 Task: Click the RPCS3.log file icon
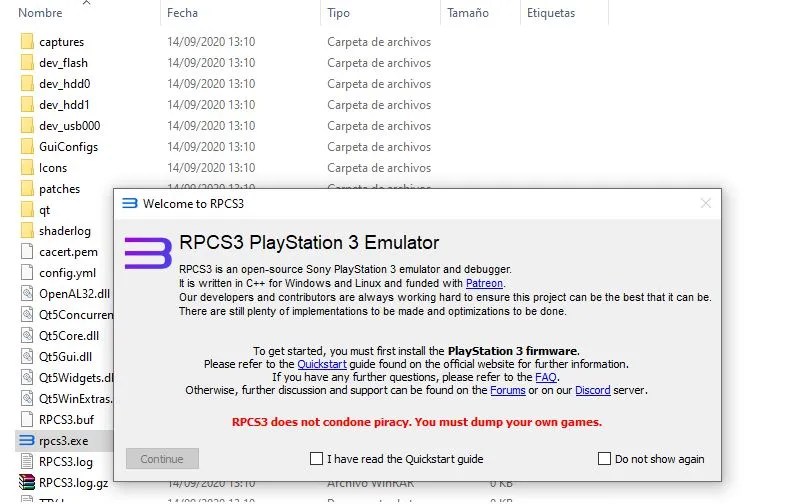click(27, 461)
